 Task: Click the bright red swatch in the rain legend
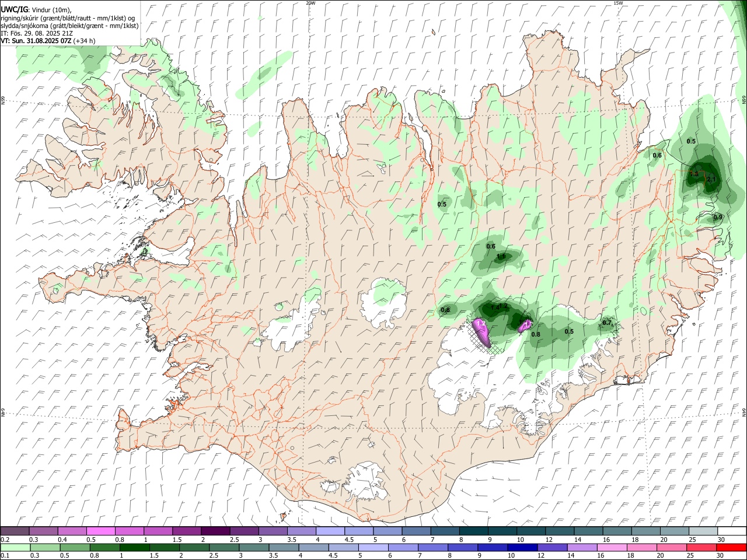tap(731, 547)
